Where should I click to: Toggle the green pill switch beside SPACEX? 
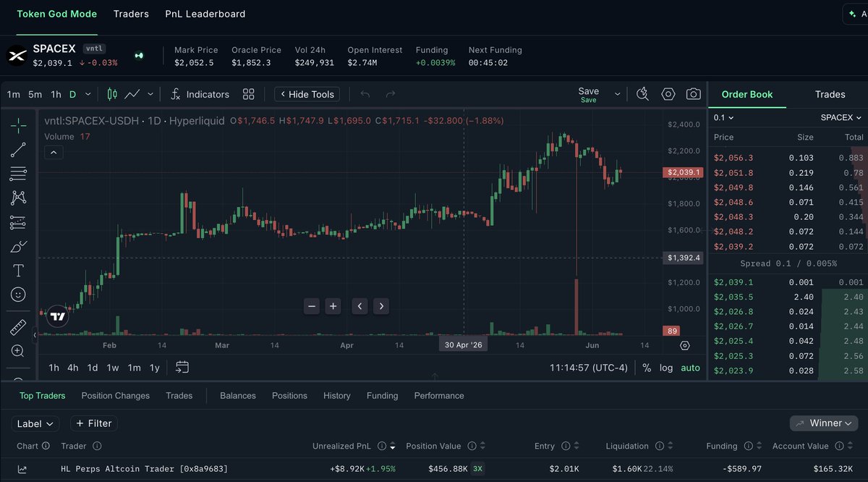click(x=139, y=56)
